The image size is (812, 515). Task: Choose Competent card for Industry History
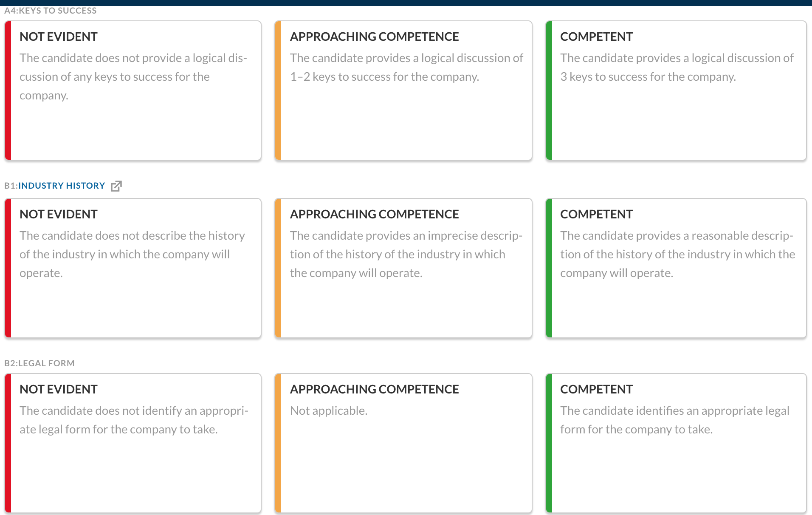point(676,268)
